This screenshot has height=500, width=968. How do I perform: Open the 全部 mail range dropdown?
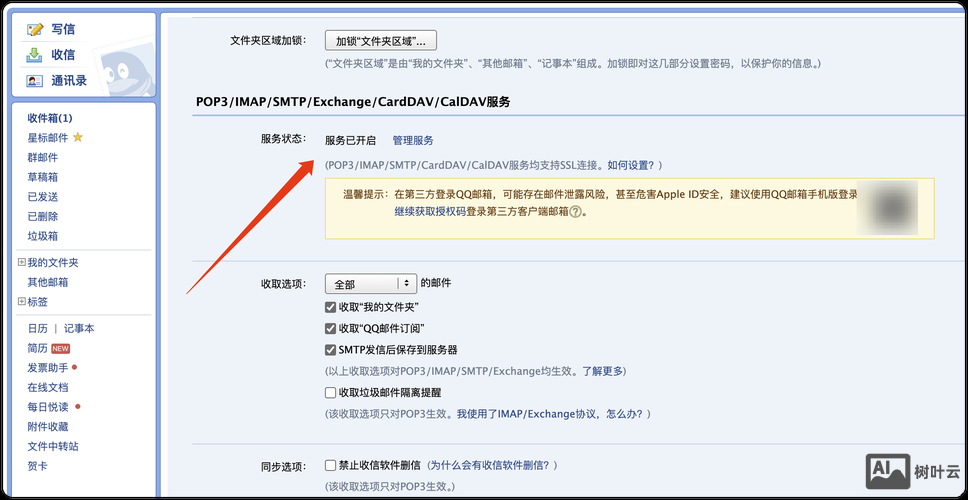click(371, 284)
